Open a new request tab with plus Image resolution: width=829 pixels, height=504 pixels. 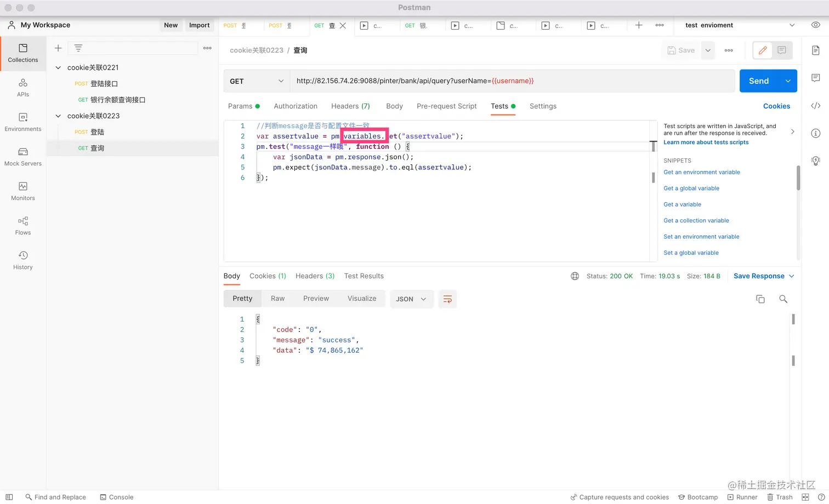(639, 25)
